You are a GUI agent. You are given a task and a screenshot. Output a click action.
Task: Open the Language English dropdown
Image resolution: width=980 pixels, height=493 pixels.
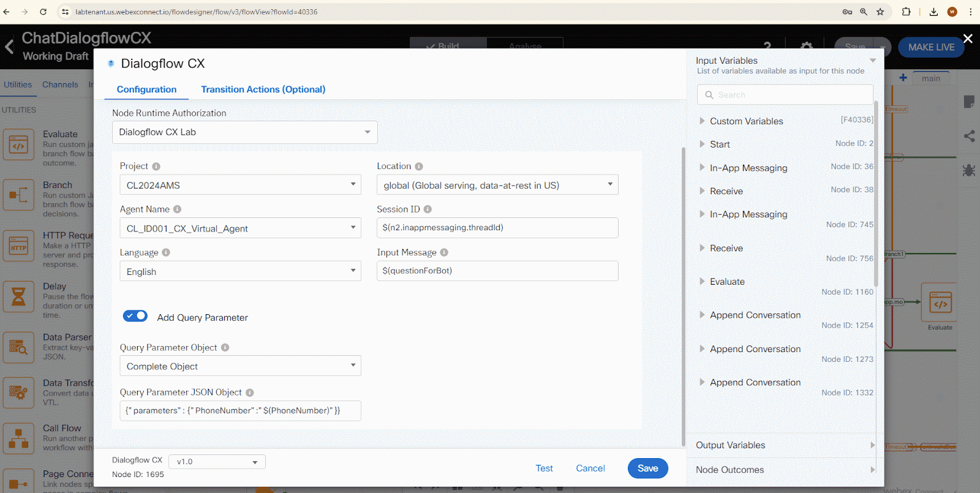click(x=240, y=271)
